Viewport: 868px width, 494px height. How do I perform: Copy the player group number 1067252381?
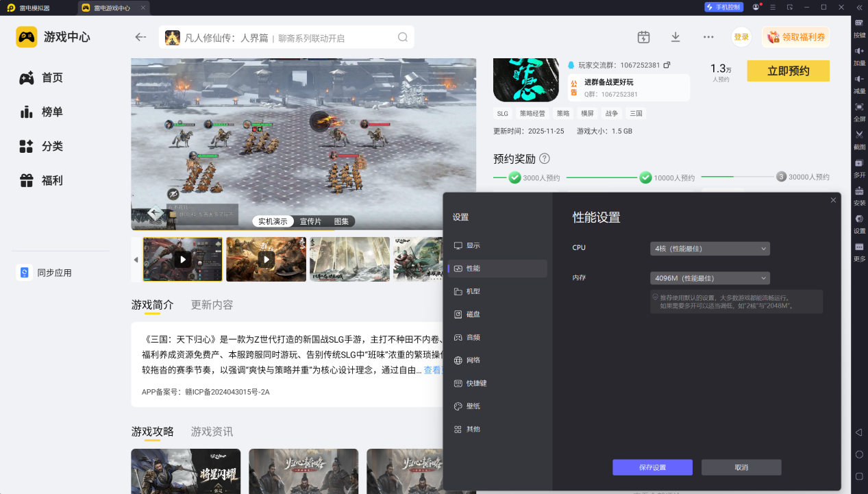(x=667, y=65)
